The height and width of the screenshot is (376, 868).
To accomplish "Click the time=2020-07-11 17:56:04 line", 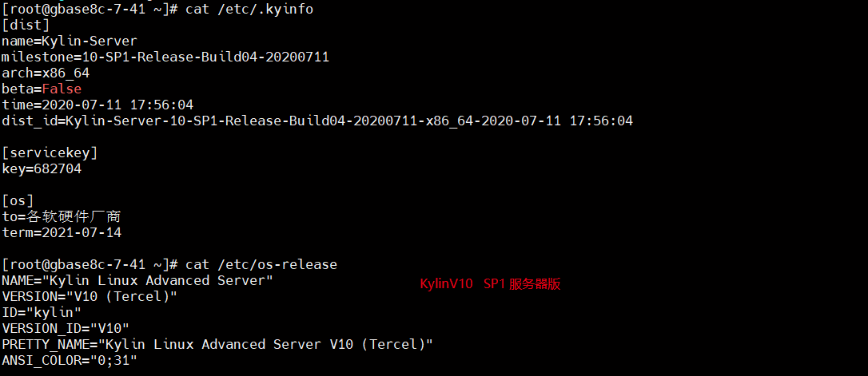I will click(x=98, y=105).
